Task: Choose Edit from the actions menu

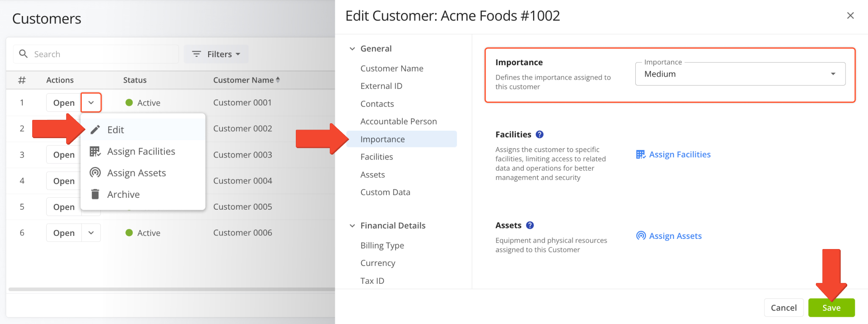Action: pyautogui.click(x=143, y=130)
